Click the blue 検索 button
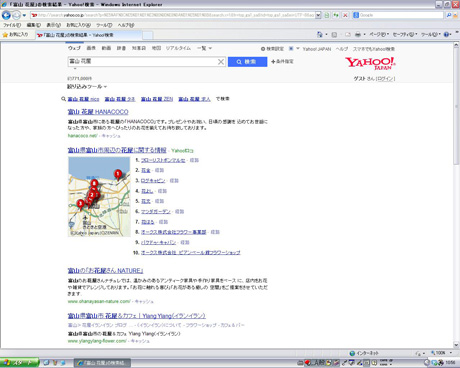The image size is (460, 368). (247, 62)
